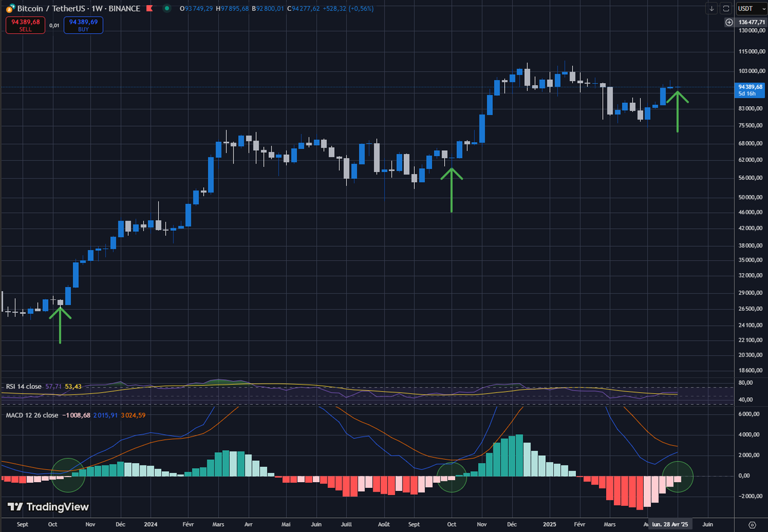Expand the chevron next to USDT
Image resolution: width=768 pixels, height=532 pixels.
pyautogui.click(x=764, y=9)
